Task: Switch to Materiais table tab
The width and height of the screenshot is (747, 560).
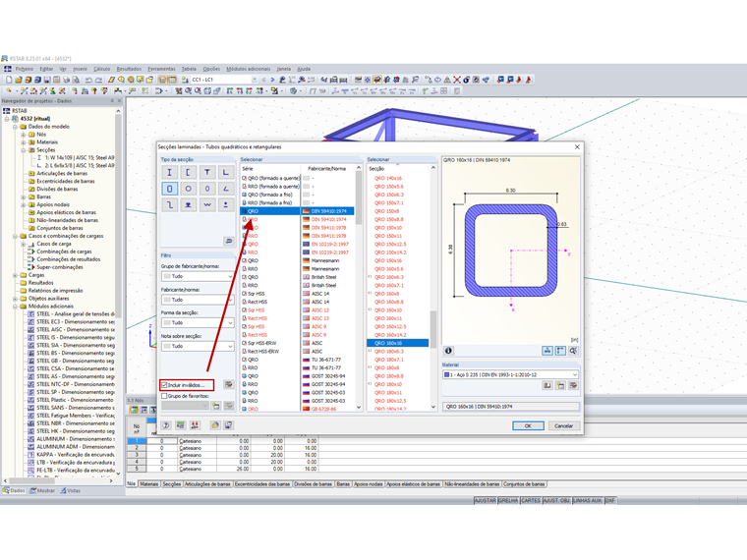Action: (149, 484)
